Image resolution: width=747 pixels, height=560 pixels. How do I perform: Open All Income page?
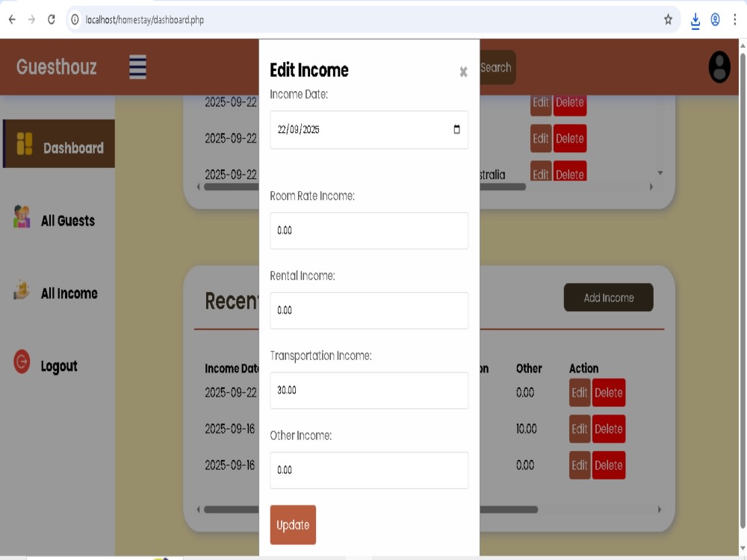click(69, 293)
